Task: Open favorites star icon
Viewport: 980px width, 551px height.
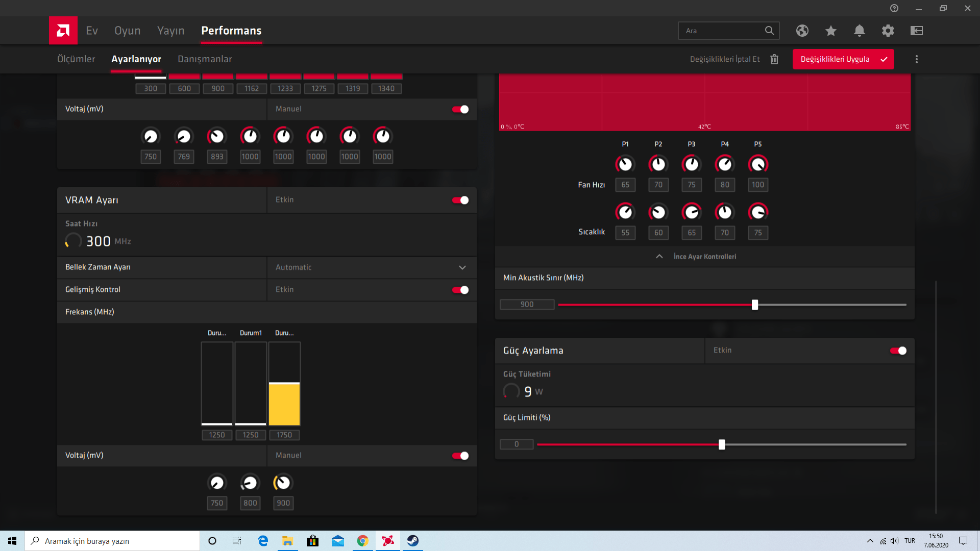Action: pyautogui.click(x=830, y=31)
